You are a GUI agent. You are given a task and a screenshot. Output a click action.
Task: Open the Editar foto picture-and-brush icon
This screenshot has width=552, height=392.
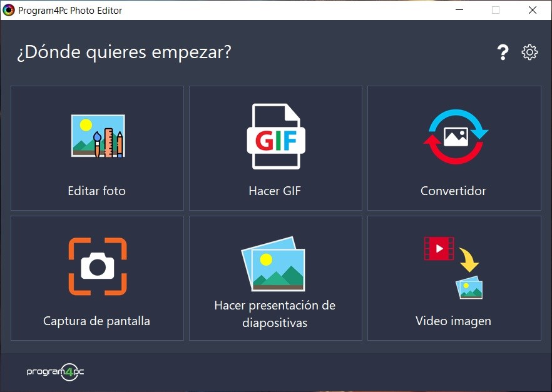click(98, 136)
